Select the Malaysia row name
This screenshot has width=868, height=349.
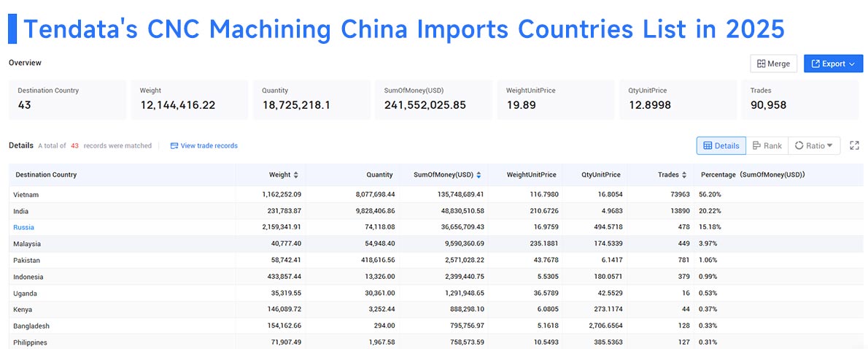point(27,244)
